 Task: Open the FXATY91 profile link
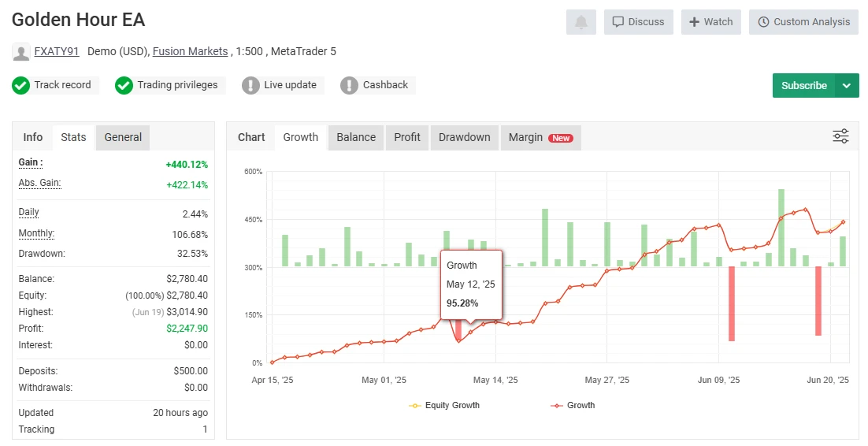point(57,52)
